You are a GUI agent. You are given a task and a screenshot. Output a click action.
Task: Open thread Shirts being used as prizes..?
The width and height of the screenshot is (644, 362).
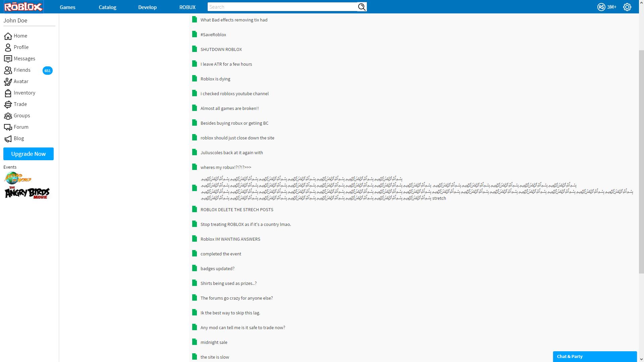228,284
